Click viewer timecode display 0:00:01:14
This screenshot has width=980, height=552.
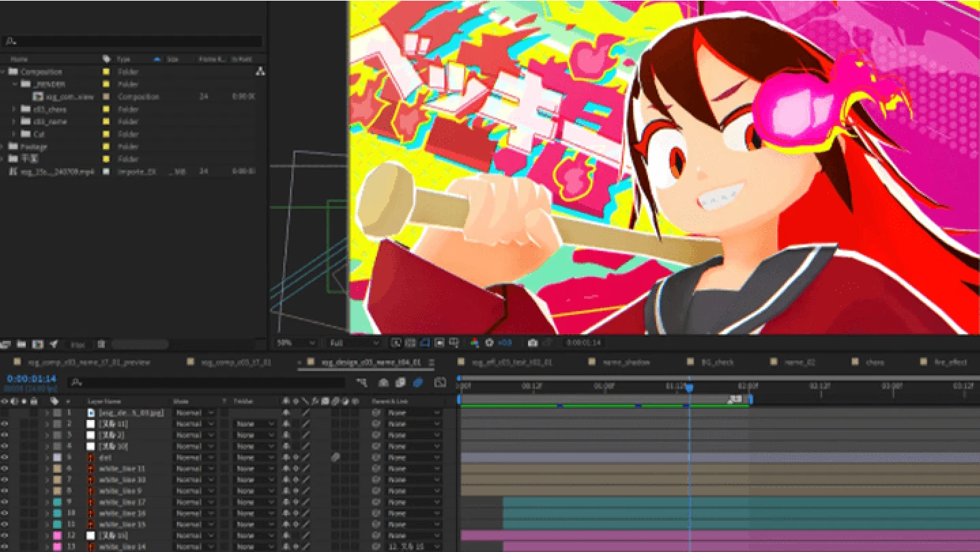coord(583,343)
